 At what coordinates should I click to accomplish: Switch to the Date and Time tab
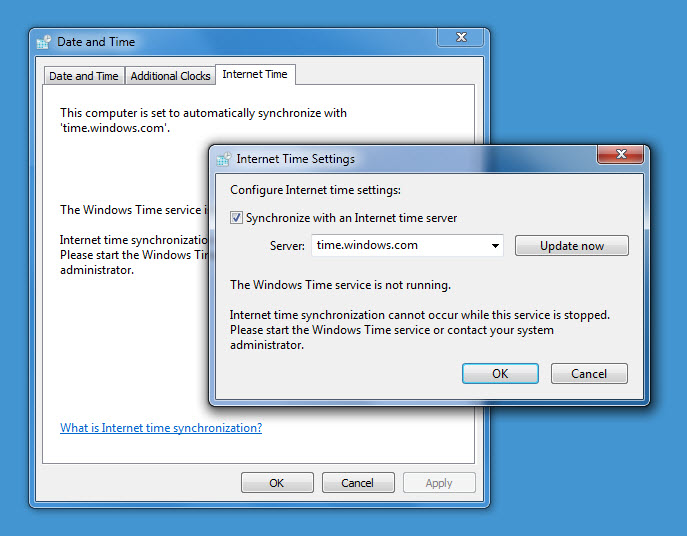point(84,76)
